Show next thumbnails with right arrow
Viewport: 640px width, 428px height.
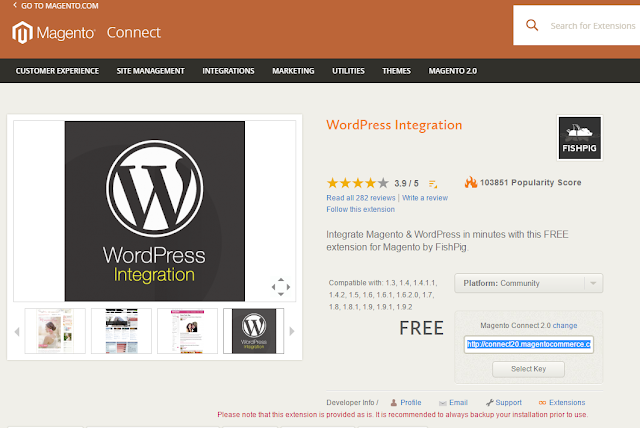292,331
